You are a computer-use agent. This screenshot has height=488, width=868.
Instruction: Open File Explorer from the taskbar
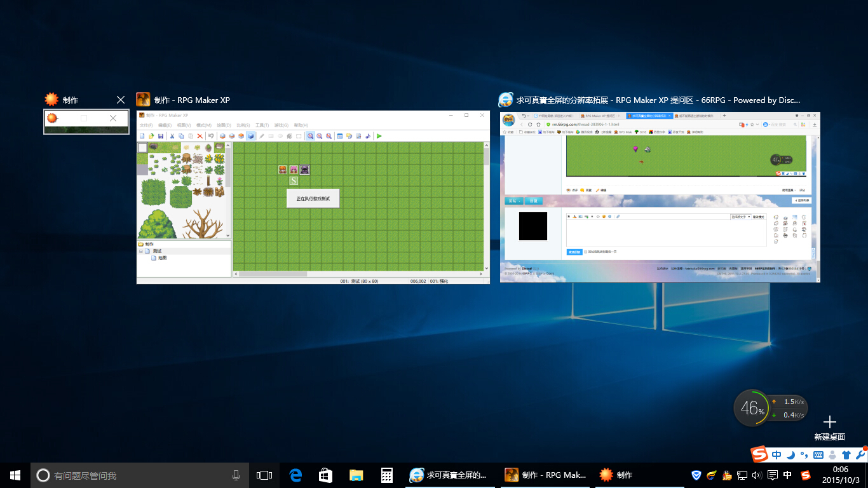[x=356, y=475]
